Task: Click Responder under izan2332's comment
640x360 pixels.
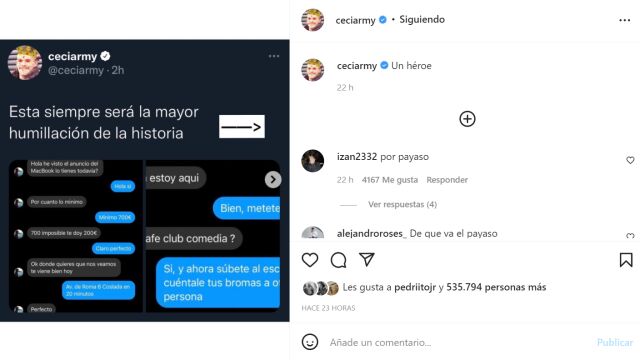Action: pyautogui.click(x=447, y=180)
